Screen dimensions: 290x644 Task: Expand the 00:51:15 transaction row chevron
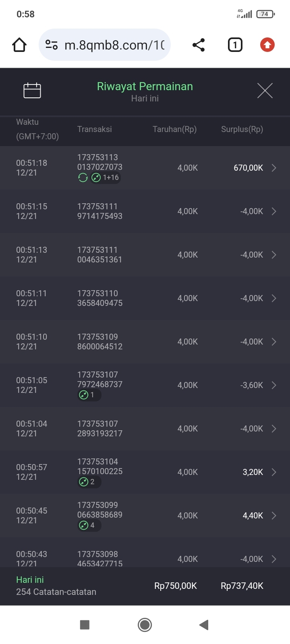tap(274, 211)
